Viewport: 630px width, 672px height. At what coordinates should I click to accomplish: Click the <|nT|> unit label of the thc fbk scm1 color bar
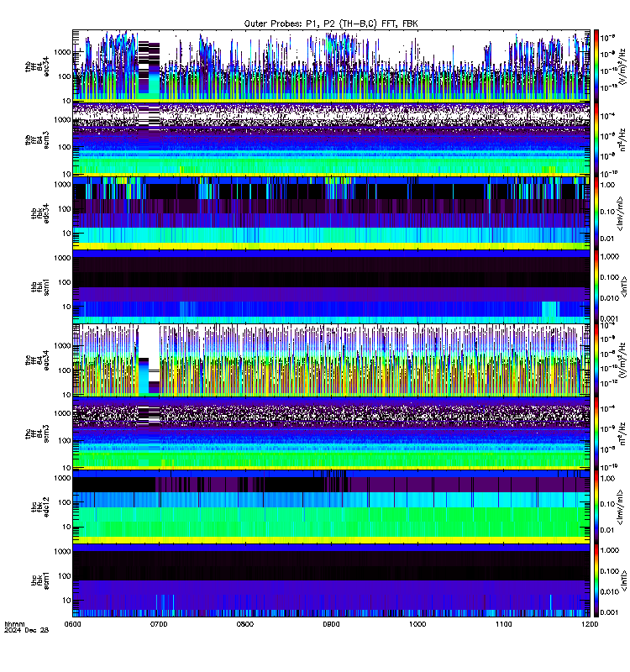(624, 580)
